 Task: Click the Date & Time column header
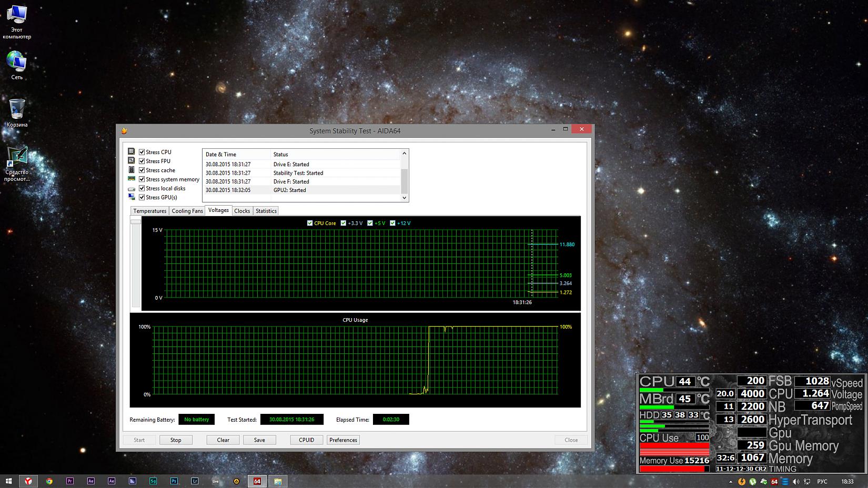(x=237, y=155)
